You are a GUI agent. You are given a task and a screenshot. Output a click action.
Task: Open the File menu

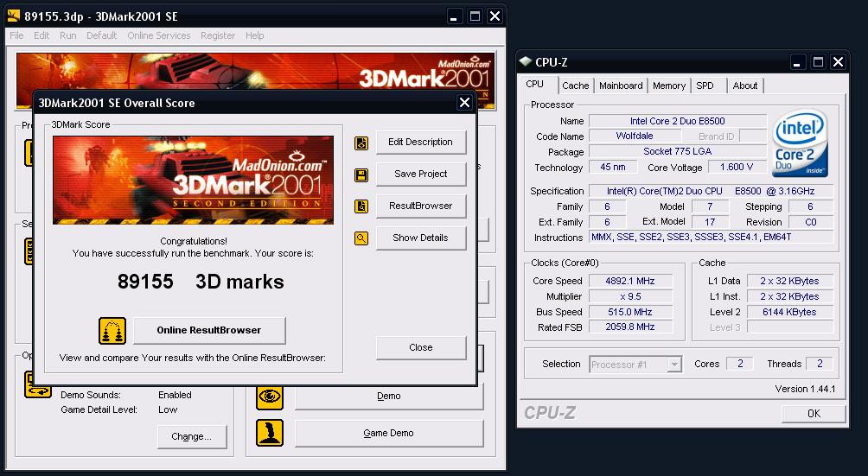click(x=16, y=35)
